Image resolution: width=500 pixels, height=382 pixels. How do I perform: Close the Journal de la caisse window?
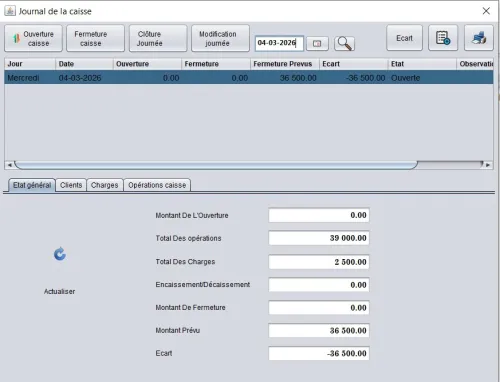[x=486, y=11]
